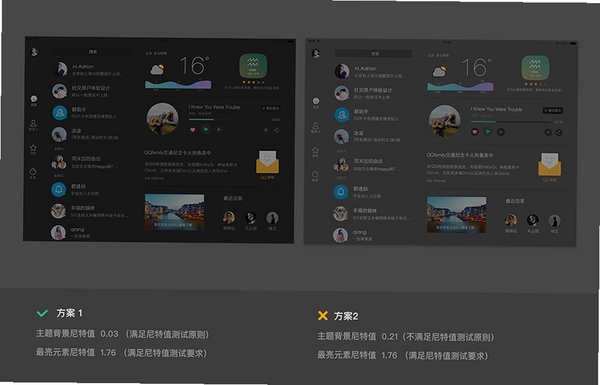Click the star rating in the black 方案1 mockup
The image size is (600, 385).
pos(253,82)
